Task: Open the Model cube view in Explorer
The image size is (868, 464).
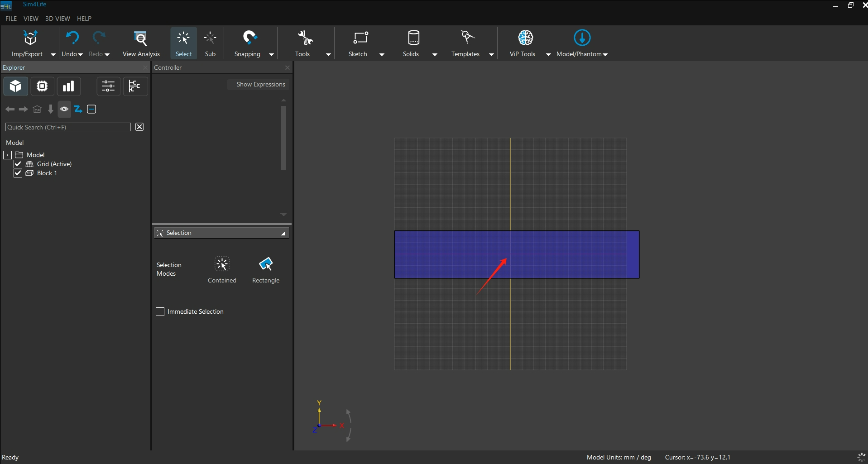Action: point(15,86)
